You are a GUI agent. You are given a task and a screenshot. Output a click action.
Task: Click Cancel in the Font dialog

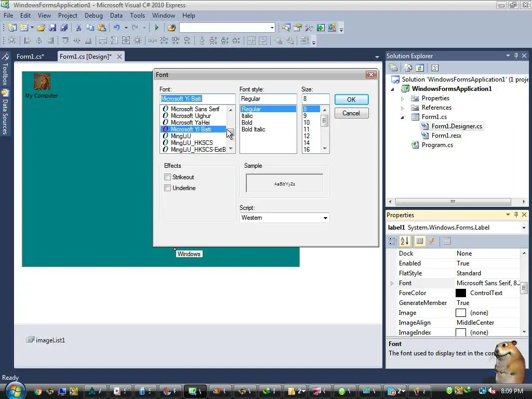point(351,113)
